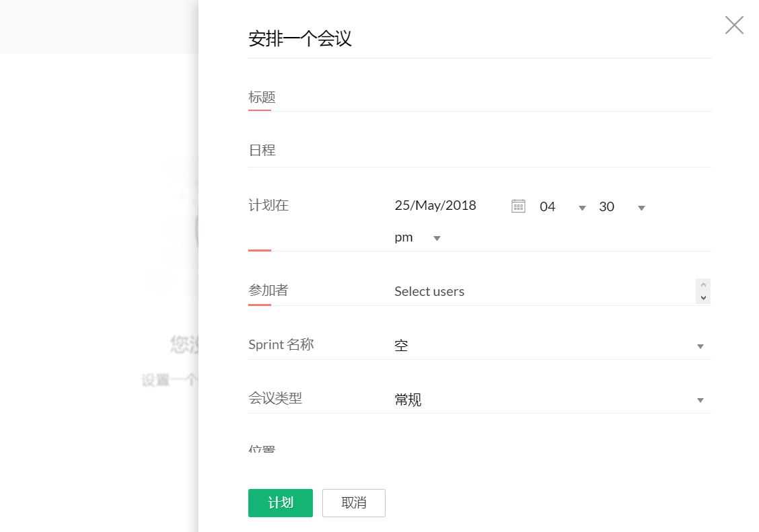Click the Sprint 名称 label
This screenshot has width=759, height=532.
point(281,344)
